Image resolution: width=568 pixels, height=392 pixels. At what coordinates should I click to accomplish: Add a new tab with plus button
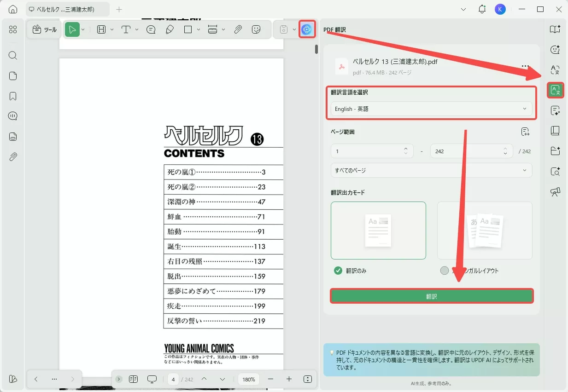[x=119, y=9]
